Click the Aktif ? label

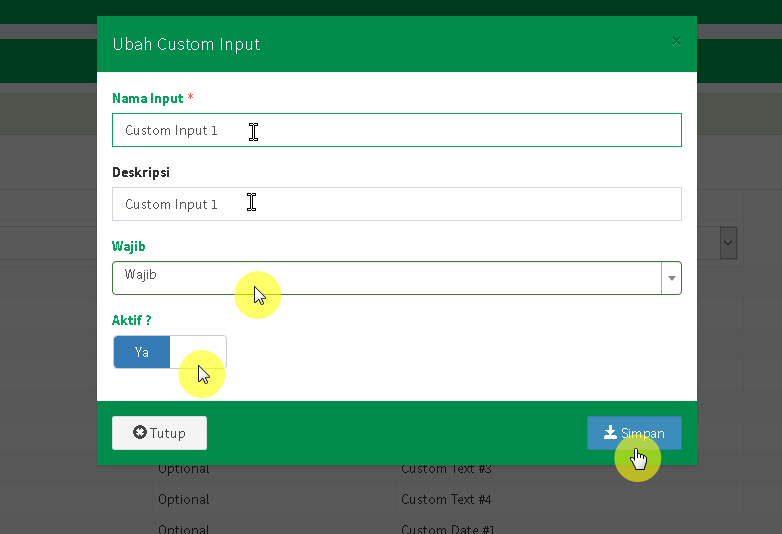[132, 320]
